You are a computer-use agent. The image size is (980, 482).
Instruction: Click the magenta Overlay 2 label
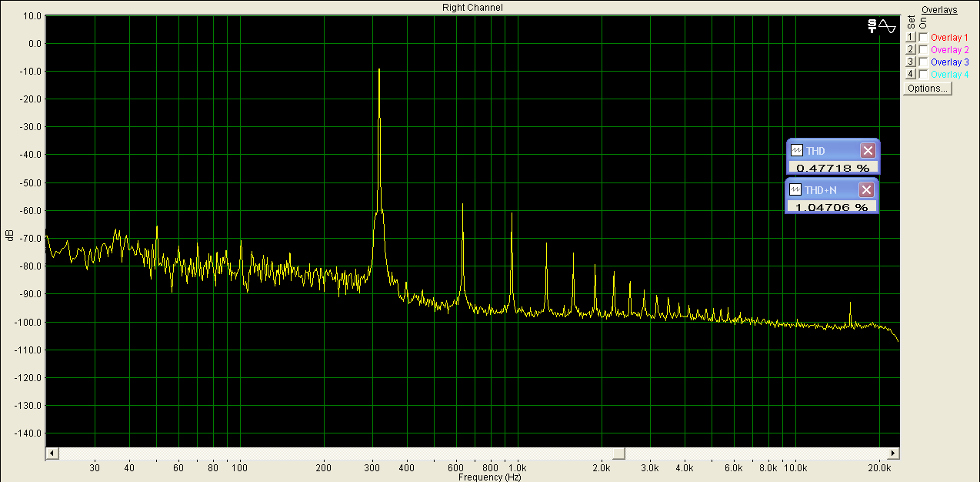coord(949,49)
